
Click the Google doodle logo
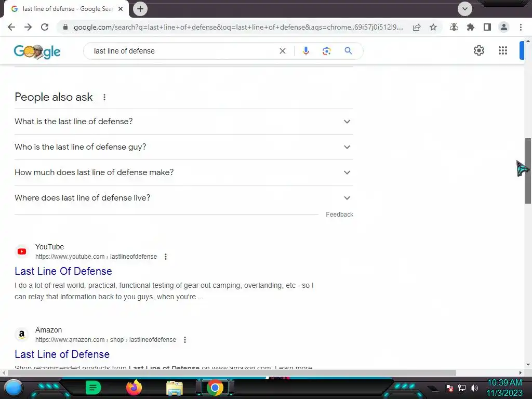[x=37, y=51]
